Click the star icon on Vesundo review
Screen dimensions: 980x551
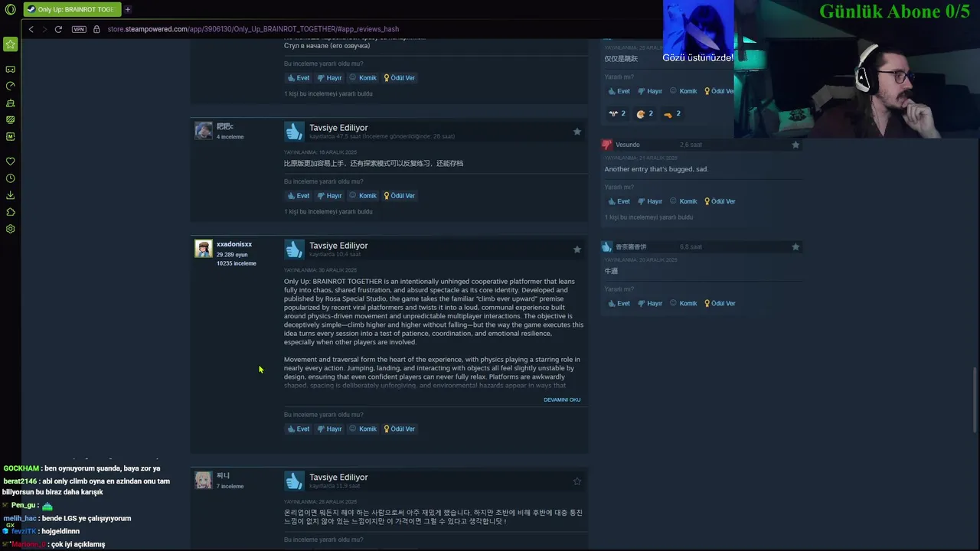[x=795, y=145]
